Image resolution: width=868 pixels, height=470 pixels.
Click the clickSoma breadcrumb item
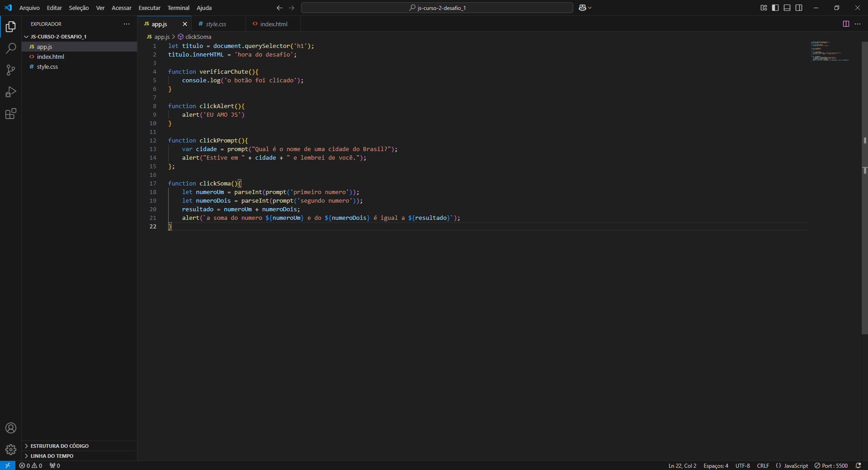[x=194, y=37]
